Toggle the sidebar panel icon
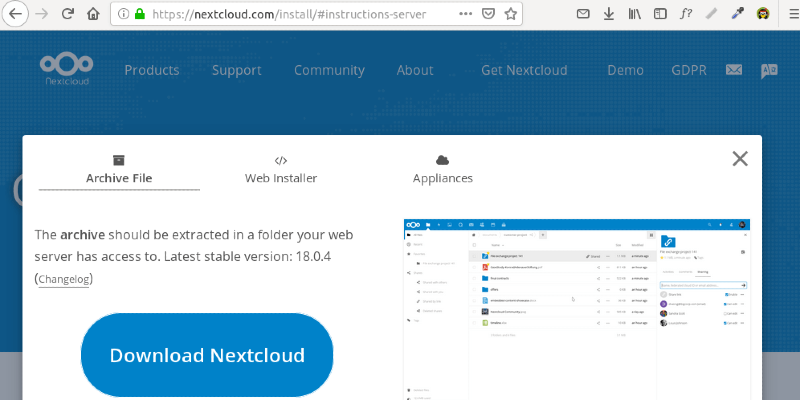This screenshot has width=800, height=400. point(660,14)
